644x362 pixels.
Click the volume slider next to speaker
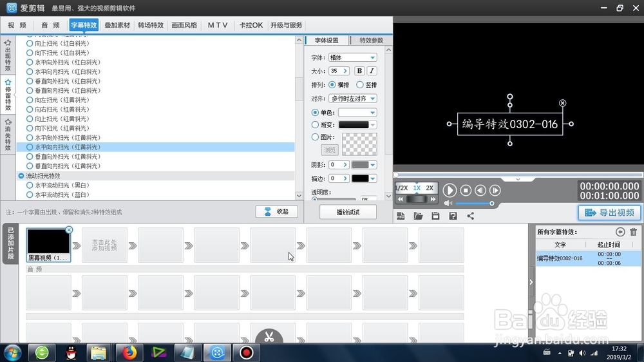pyautogui.click(x=475, y=204)
